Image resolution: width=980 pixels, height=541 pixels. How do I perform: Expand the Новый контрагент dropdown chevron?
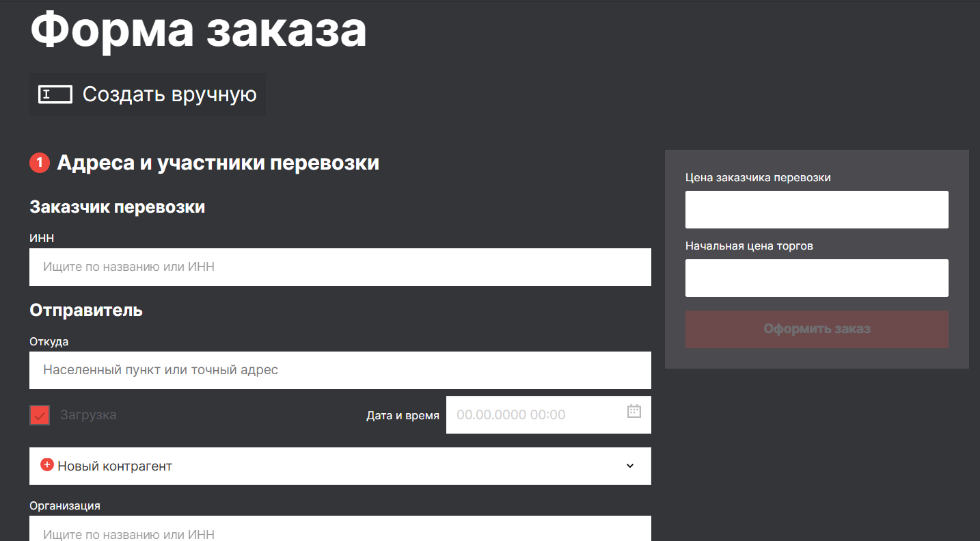pyautogui.click(x=630, y=466)
